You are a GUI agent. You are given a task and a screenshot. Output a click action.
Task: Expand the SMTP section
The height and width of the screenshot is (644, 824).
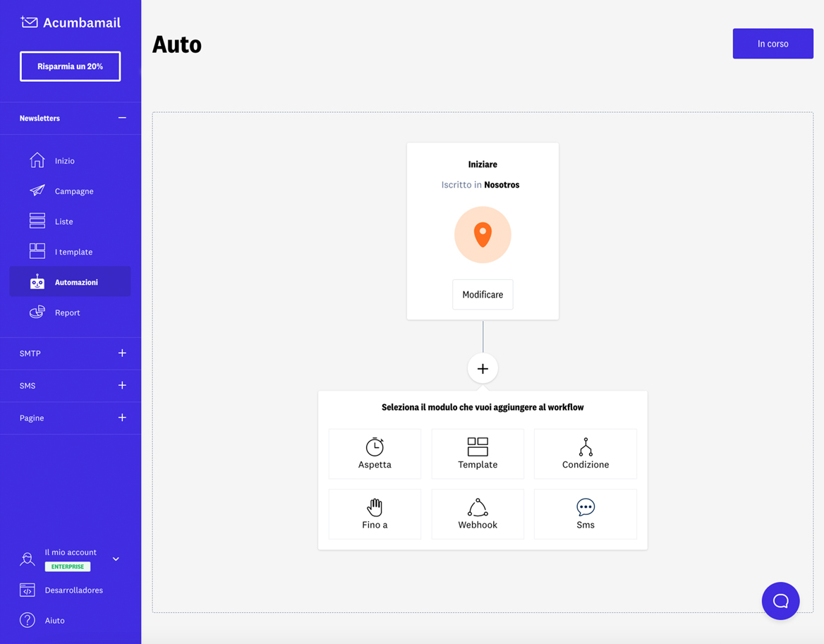coord(121,353)
